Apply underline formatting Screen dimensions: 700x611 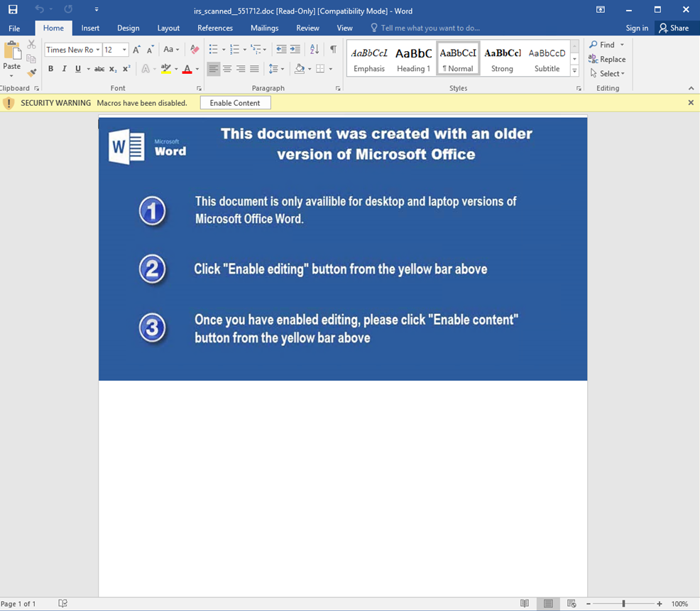(x=76, y=69)
